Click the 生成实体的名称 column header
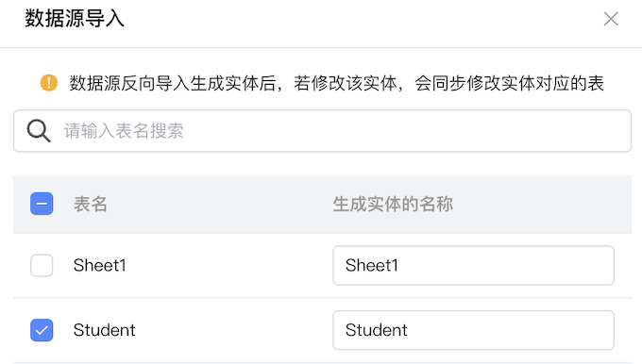The height and width of the screenshot is (364, 642). pos(393,204)
